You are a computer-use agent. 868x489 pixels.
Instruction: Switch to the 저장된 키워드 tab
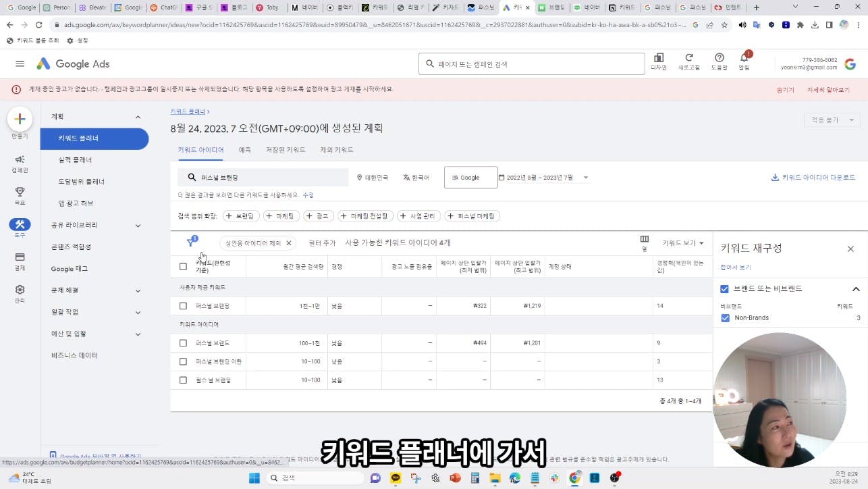(286, 150)
